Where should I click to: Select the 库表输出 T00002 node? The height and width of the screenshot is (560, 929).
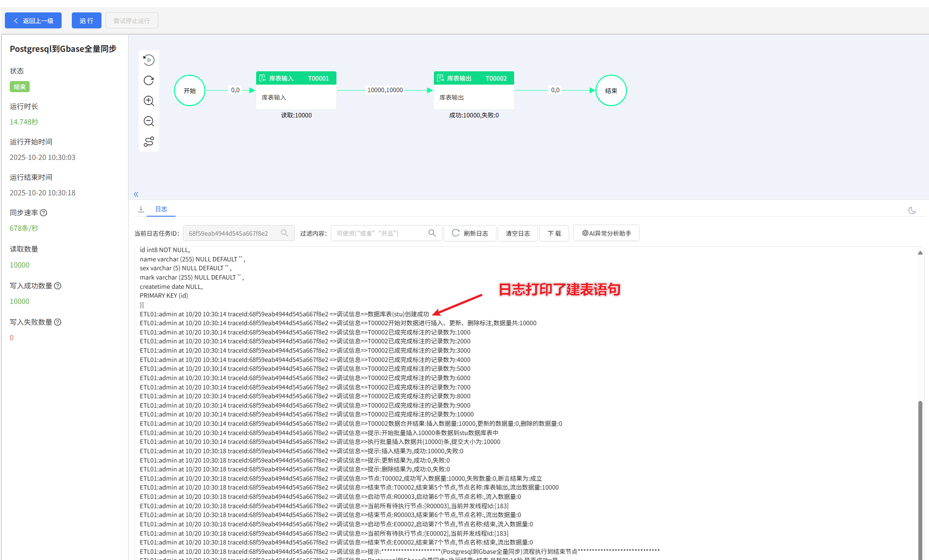click(473, 90)
